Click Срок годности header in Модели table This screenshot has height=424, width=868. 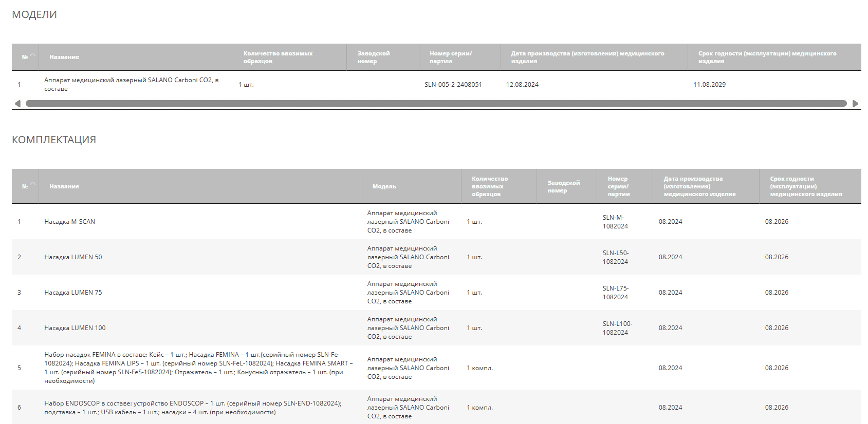tap(767, 57)
